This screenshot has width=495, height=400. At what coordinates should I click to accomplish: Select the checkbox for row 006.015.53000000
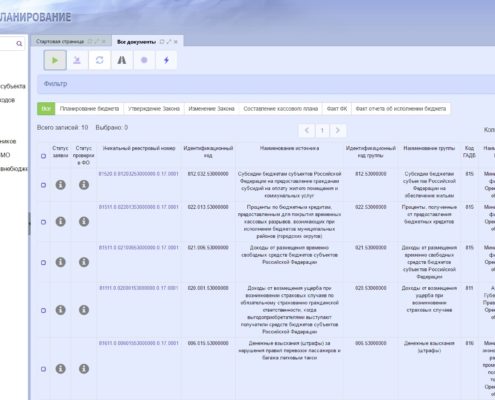pos(43,369)
